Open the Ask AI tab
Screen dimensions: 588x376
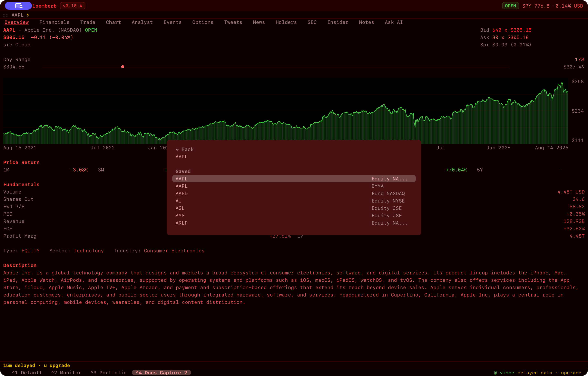pyautogui.click(x=394, y=22)
